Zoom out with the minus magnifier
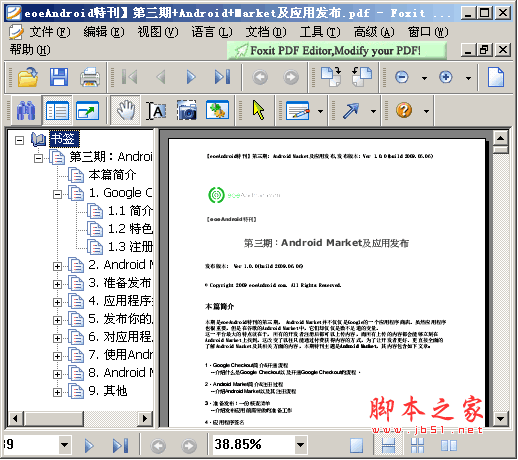 (402, 77)
